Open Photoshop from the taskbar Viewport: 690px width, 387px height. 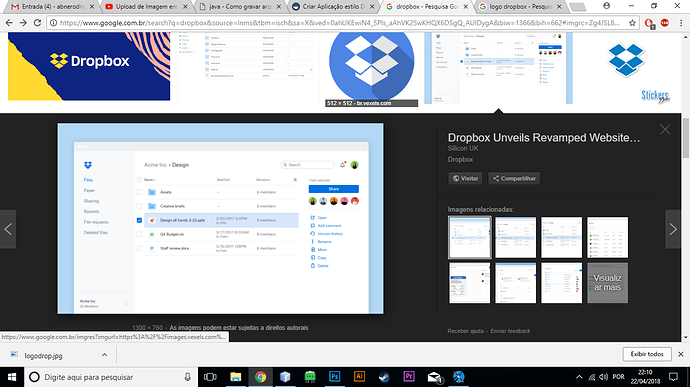pyautogui.click(x=334, y=377)
